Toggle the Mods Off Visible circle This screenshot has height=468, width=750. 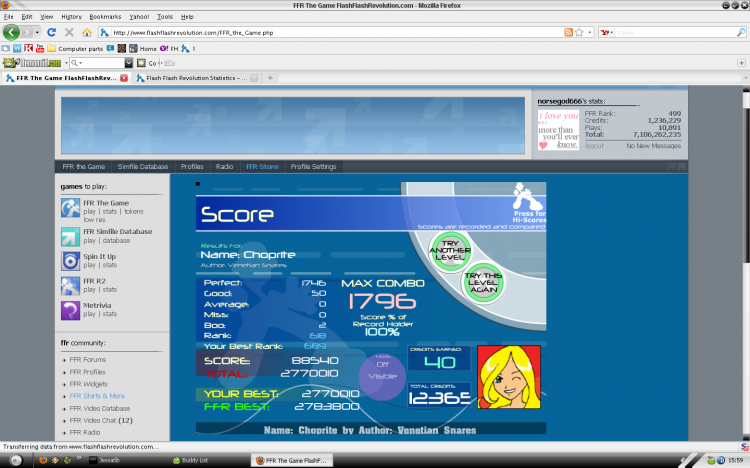click(x=382, y=376)
